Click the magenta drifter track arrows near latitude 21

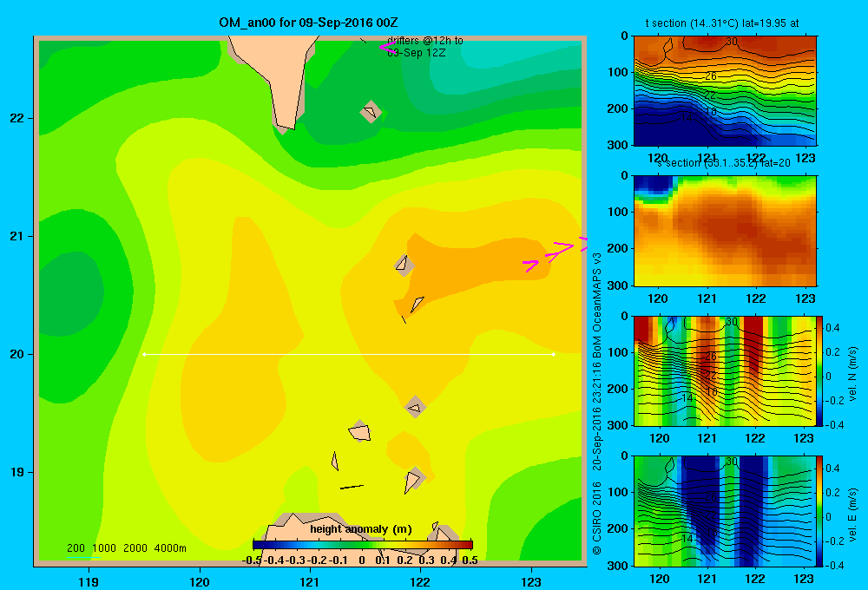(x=554, y=254)
